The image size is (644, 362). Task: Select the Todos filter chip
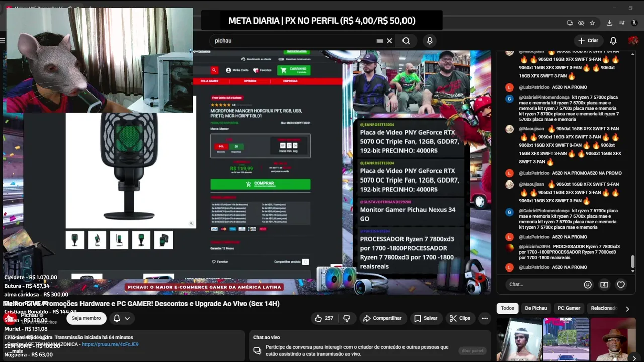507,308
